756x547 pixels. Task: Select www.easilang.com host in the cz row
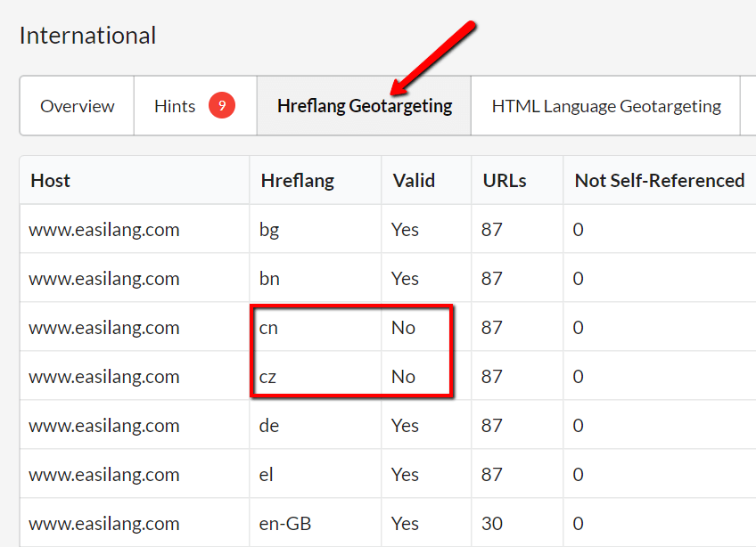[x=104, y=377]
